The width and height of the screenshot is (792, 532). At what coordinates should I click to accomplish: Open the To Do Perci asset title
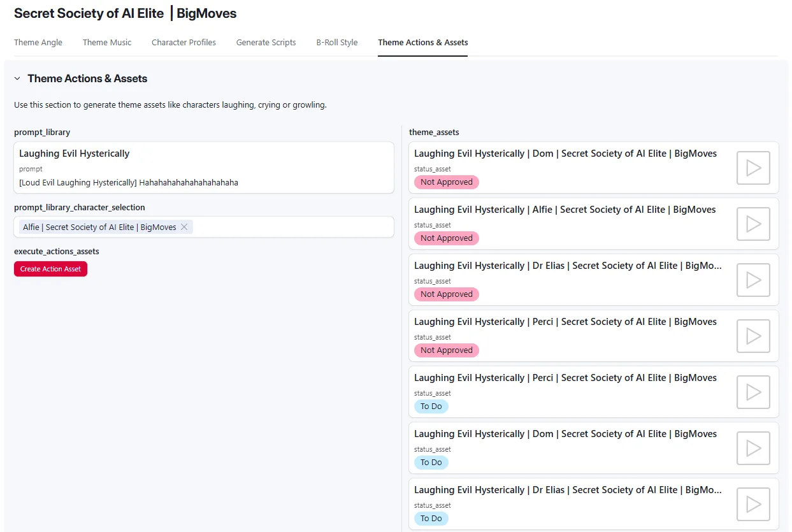click(x=565, y=378)
